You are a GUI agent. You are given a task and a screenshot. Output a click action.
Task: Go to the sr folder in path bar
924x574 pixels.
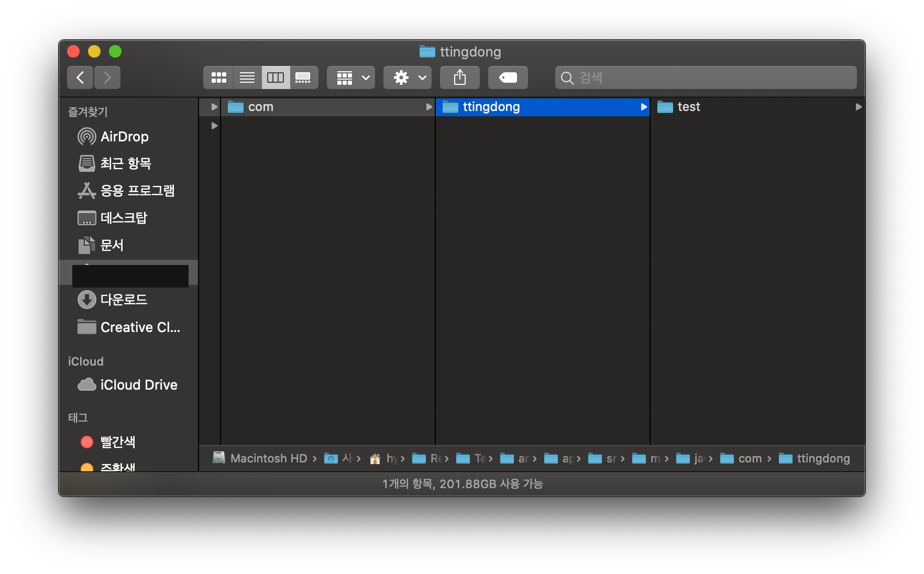(602, 458)
